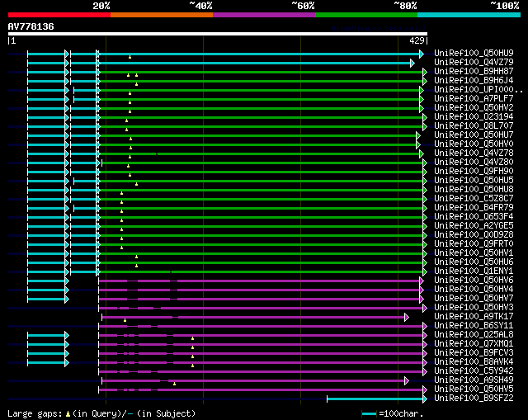Select the UniRef100_Q50HV6 label

pyautogui.click(x=474, y=281)
